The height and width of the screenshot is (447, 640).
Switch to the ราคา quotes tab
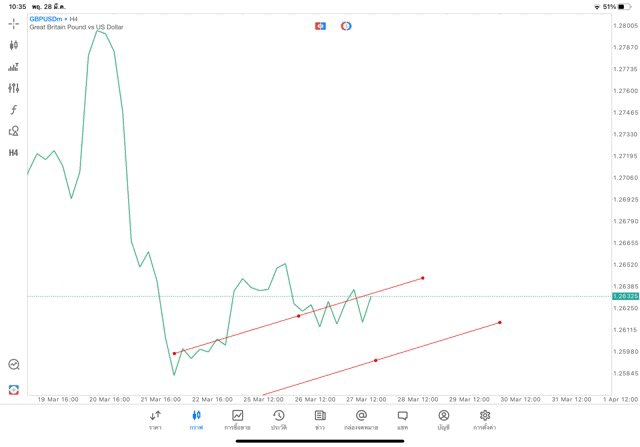pos(155,419)
